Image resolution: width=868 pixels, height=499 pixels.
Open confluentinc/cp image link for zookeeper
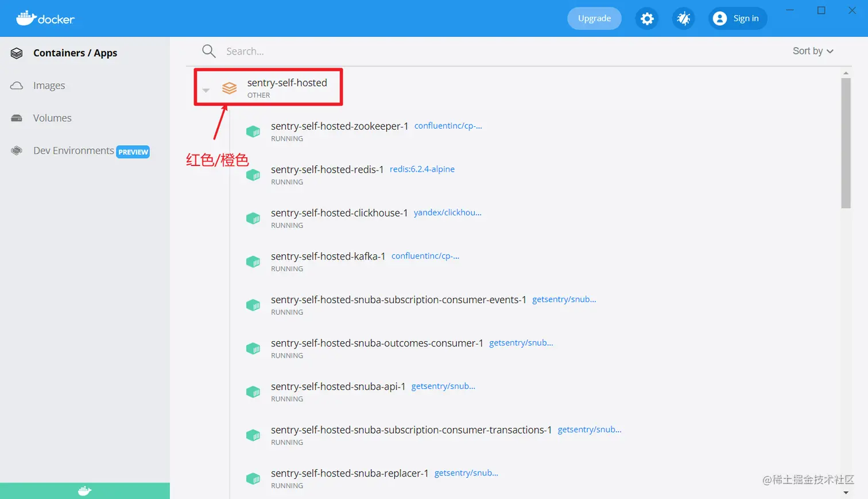[448, 126]
